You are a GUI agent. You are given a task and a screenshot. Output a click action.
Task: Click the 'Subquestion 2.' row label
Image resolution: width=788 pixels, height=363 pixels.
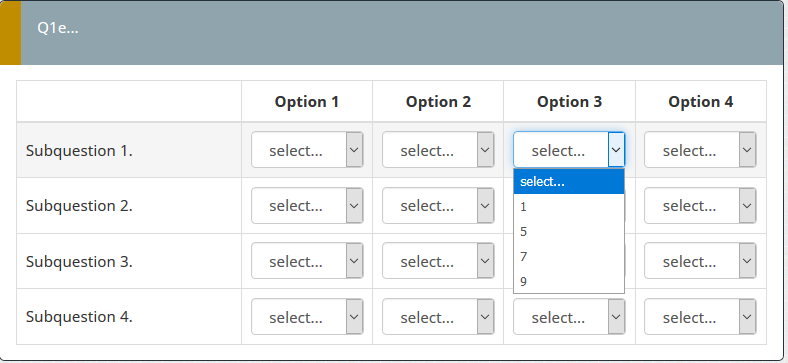79,206
